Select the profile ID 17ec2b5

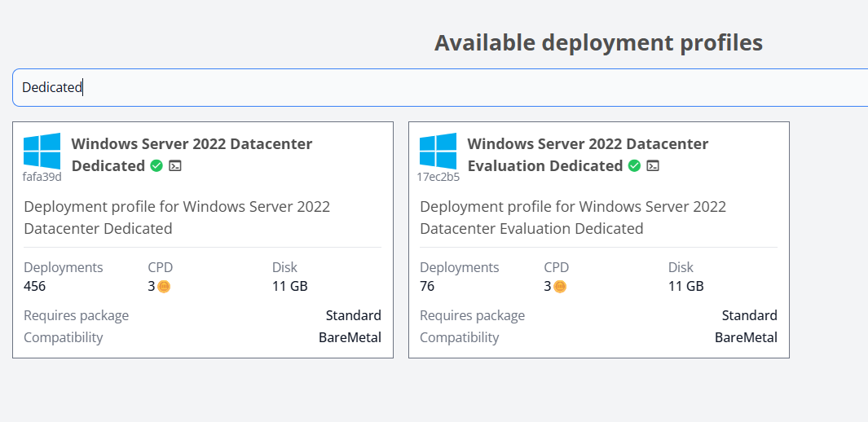(x=438, y=177)
